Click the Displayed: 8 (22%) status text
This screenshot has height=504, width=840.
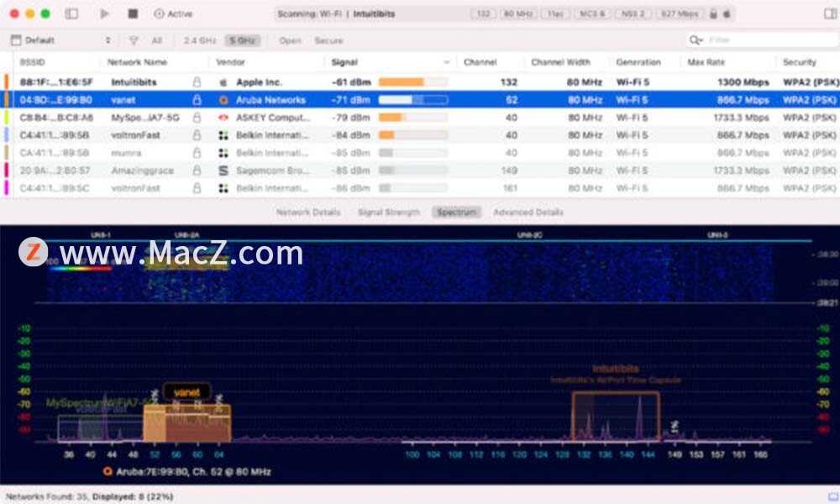coord(133,496)
